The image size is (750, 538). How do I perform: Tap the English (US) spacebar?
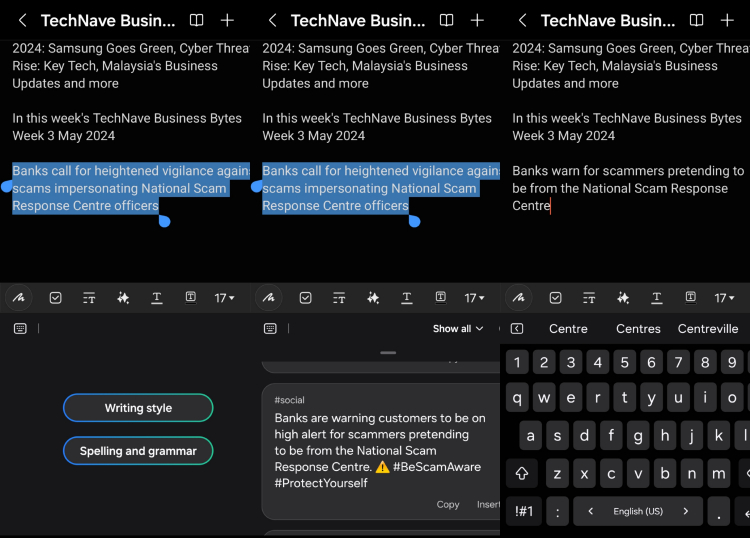[x=638, y=511]
